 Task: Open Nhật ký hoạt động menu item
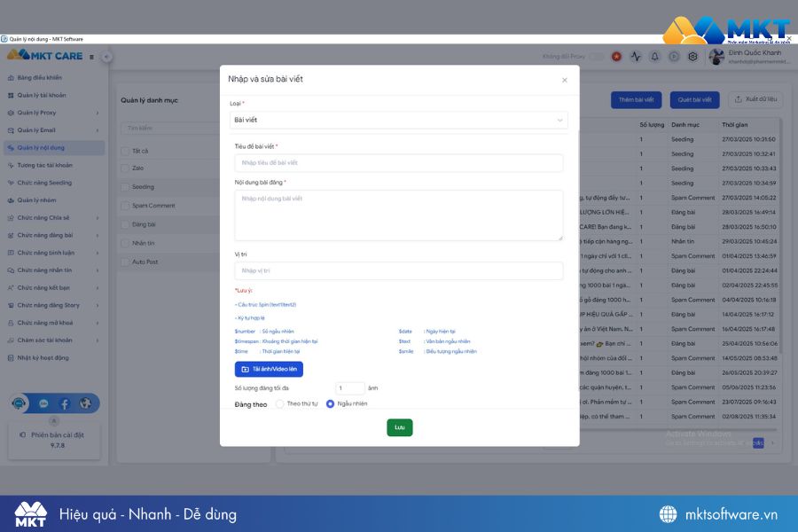(54, 358)
